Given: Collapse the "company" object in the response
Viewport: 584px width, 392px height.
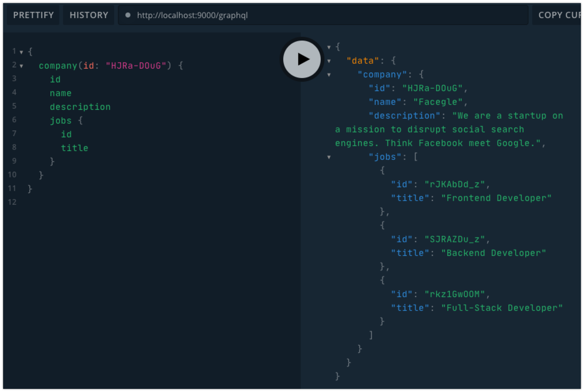Looking at the screenshot, I should coord(329,75).
